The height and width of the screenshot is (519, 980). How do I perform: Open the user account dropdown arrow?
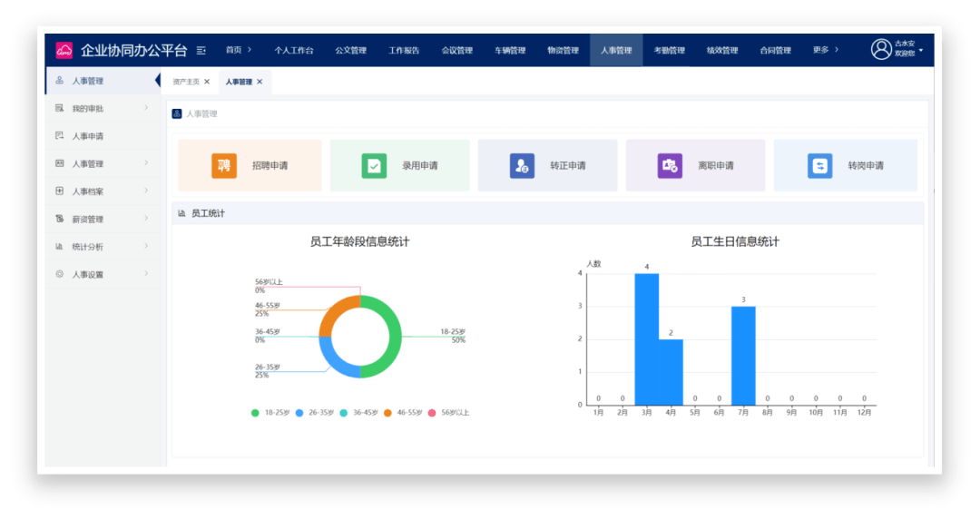[921, 50]
